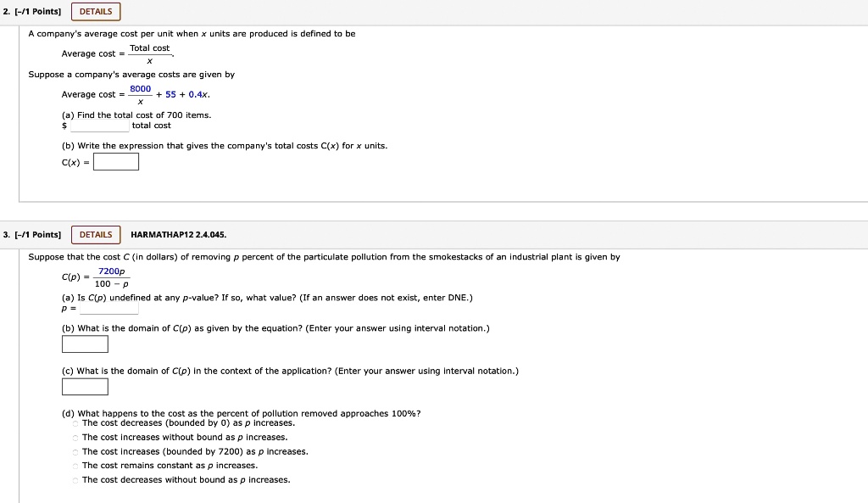This screenshot has height=503, width=868.
Task: Click the domain answer box in part (c)
Action: [x=84, y=386]
